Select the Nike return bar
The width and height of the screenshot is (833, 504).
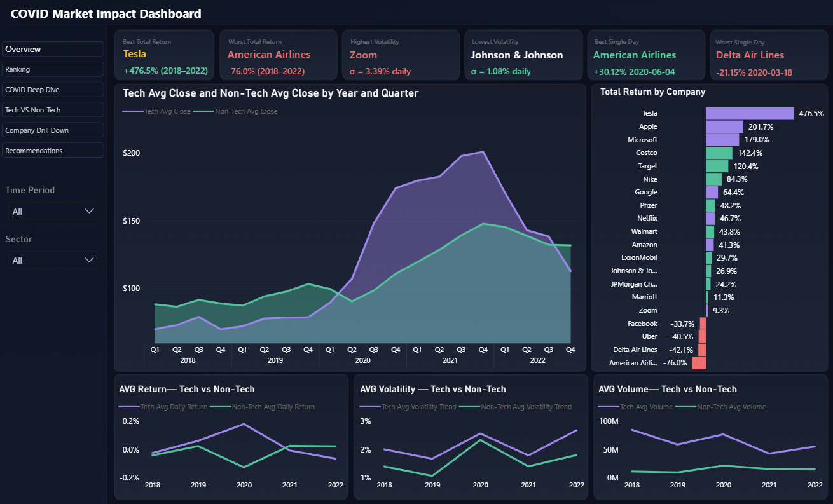point(713,179)
